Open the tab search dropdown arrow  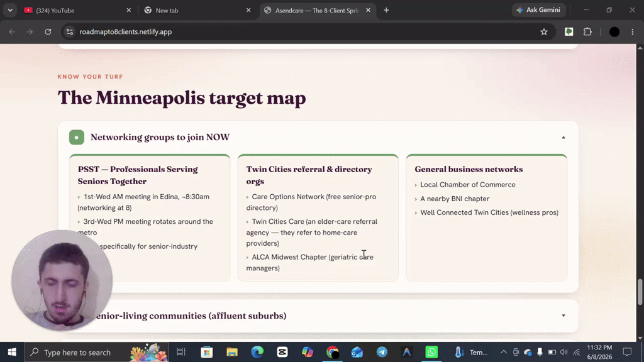[x=10, y=10]
